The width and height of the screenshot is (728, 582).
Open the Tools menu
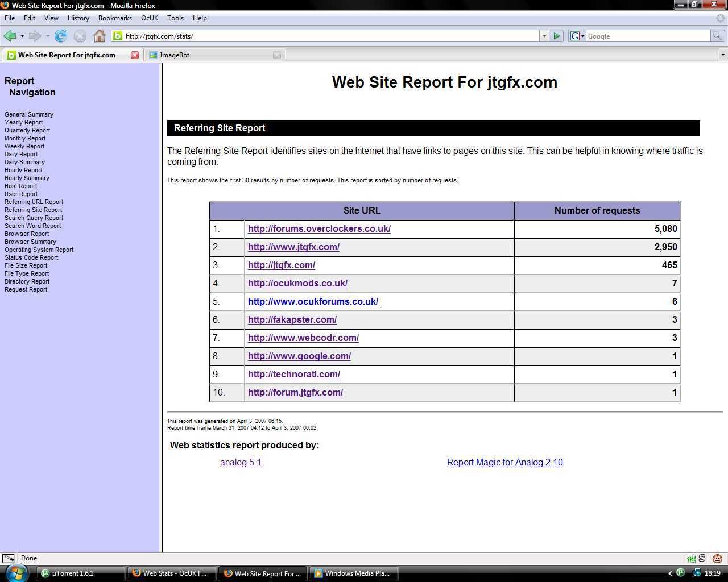pos(175,18)
